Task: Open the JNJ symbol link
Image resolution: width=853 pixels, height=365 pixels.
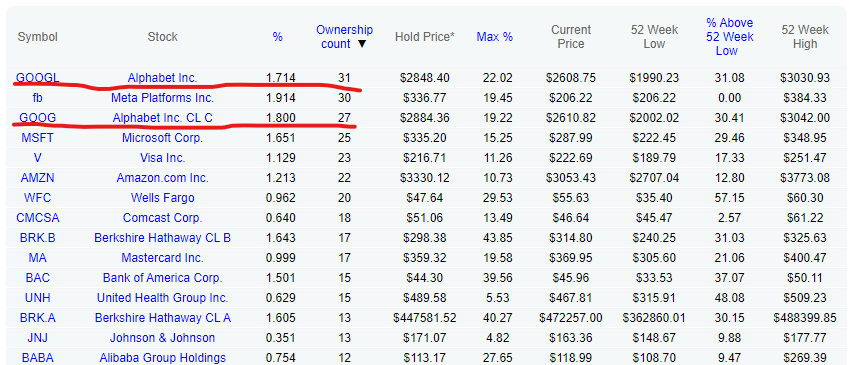Action: (x=37, y=338)
